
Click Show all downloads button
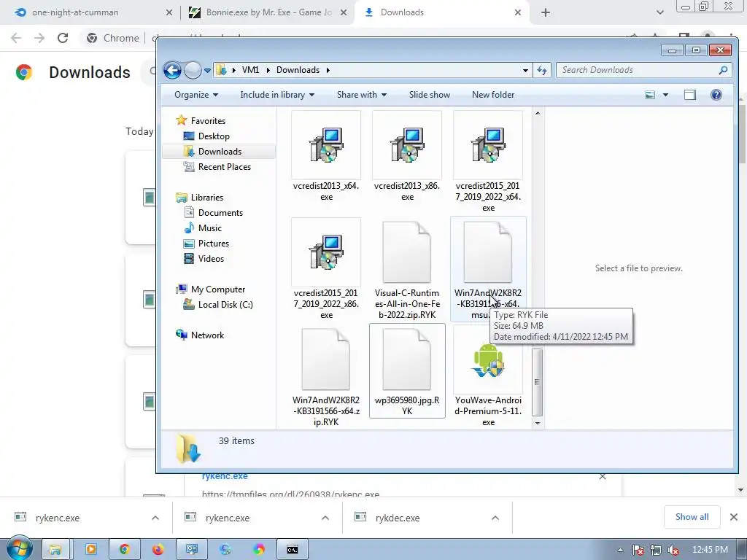tap(692, 517)
